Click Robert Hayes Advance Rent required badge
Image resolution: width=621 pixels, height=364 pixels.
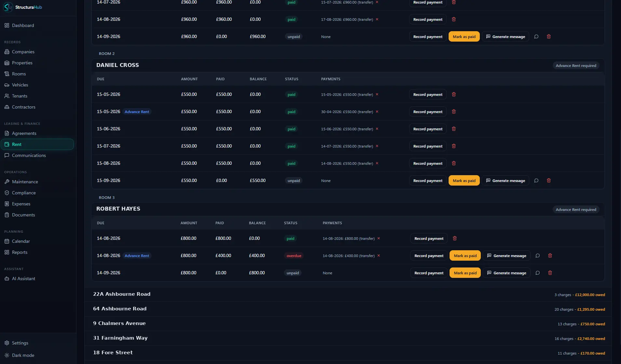point(576,209)
